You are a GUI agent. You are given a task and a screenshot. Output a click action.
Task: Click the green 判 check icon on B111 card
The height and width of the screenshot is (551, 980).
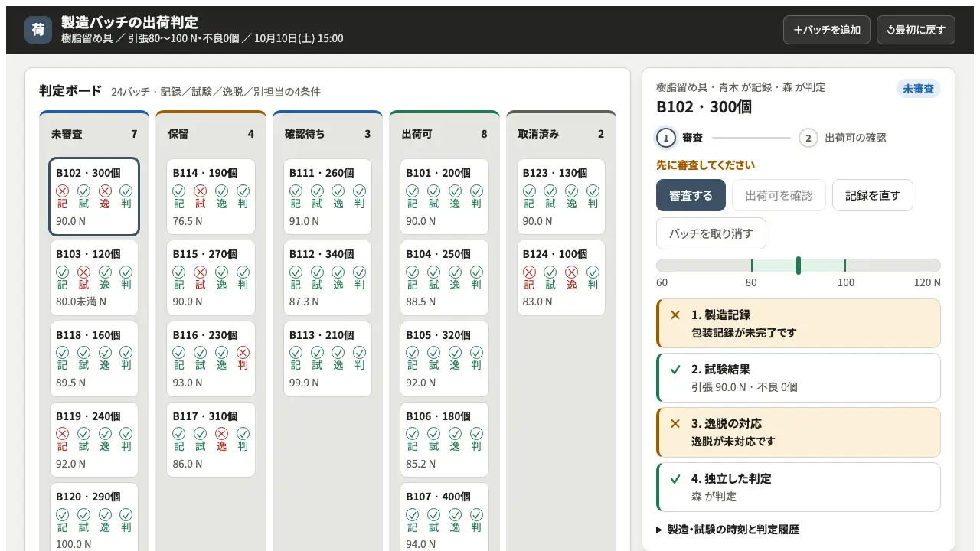[x=360, y=191]
